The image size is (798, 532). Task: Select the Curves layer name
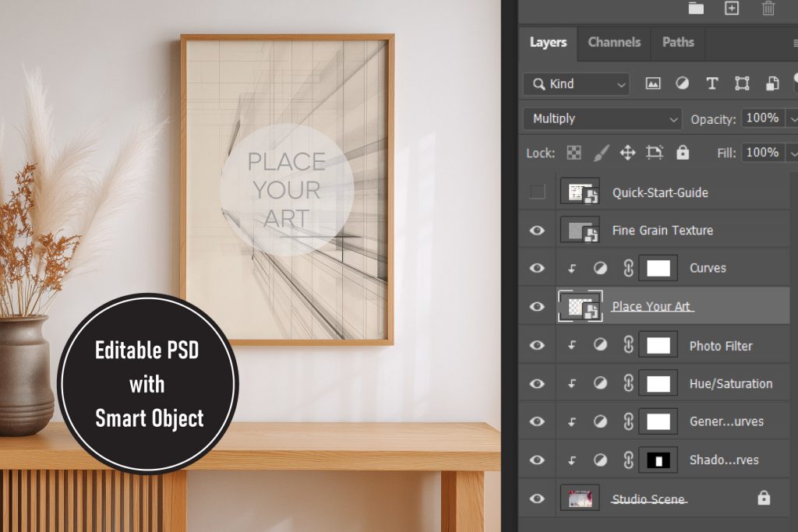point(708,268)
